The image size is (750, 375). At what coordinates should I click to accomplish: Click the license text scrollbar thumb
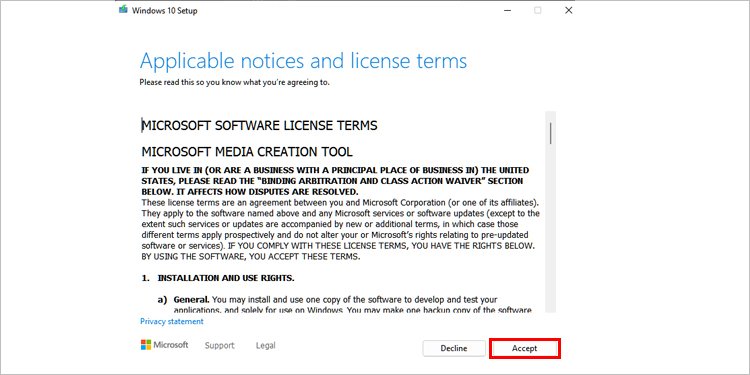coord(551,133)
